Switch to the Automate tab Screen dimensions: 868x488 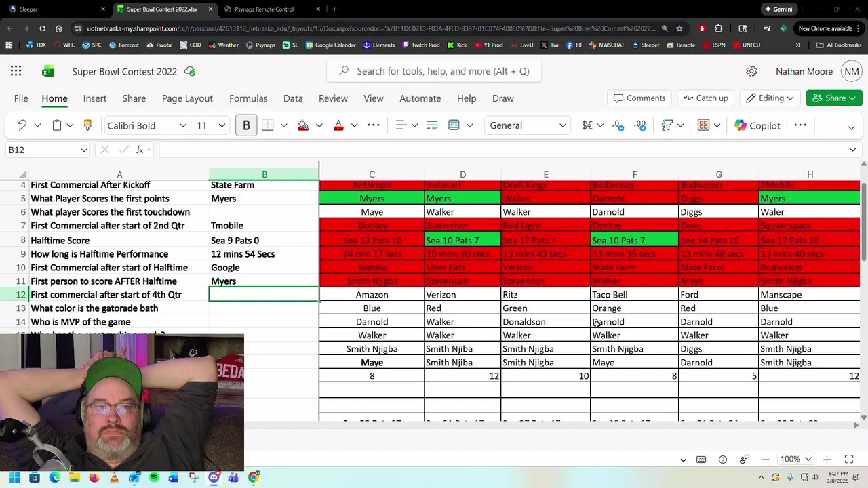pos(420,98)
